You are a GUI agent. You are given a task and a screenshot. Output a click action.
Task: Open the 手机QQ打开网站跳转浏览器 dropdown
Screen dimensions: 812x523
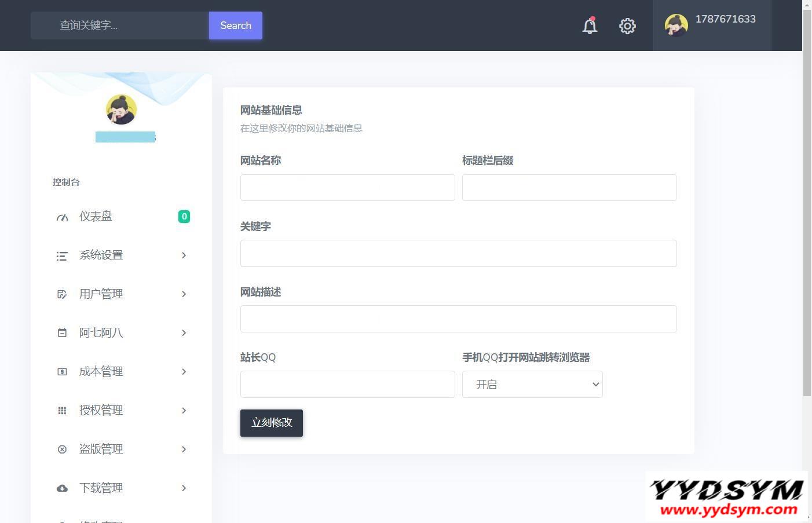(532, 385)
